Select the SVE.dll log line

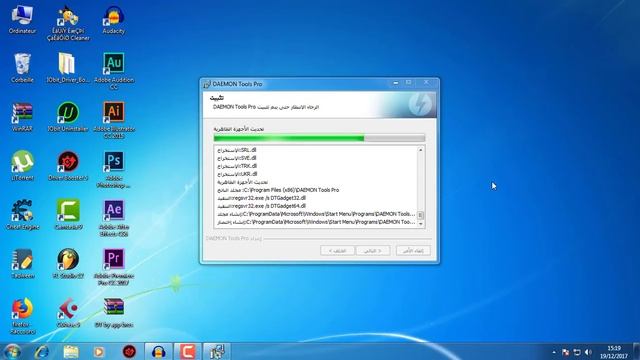click(x=237, y=158)
